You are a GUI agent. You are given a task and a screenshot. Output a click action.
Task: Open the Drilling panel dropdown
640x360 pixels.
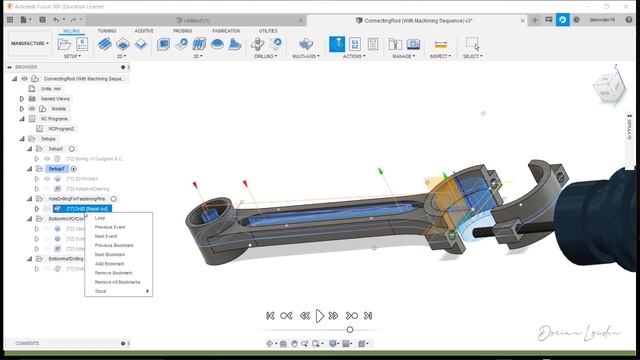266,56
